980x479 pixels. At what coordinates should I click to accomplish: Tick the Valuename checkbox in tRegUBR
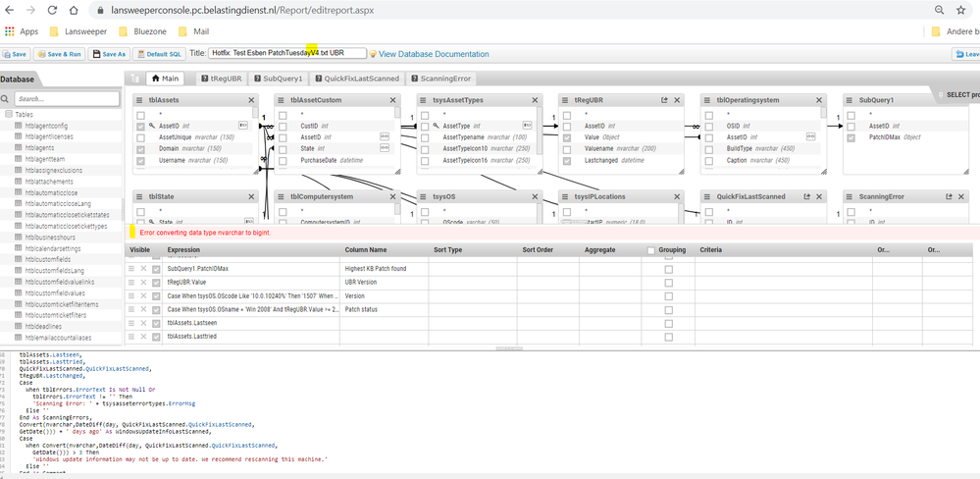(567, 148)
